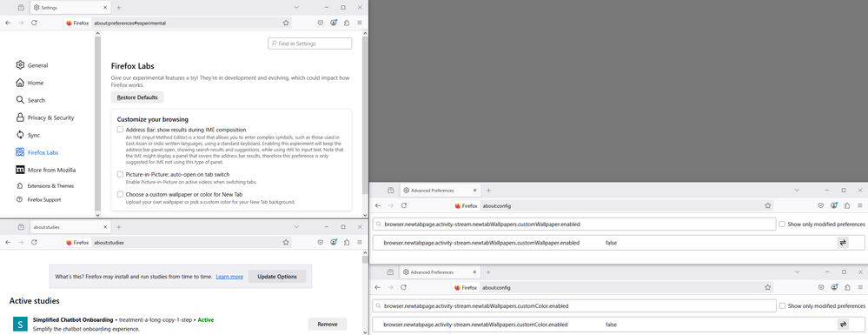
Task: Click Settings sidebar scroll down arrow
Action: pos(98,215)
